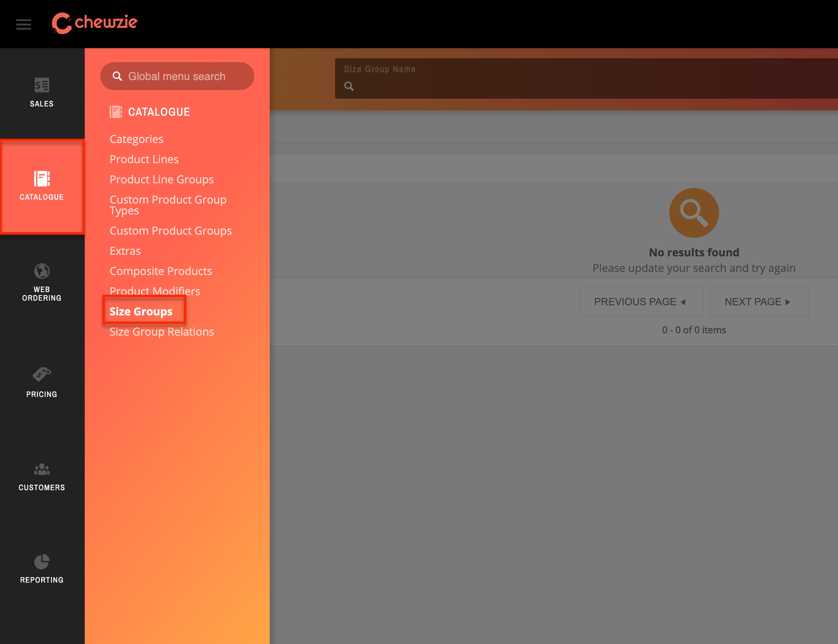This screenshot has height=644, width=838.
Task: Click the Next Page button
Action: coord(759,302)
